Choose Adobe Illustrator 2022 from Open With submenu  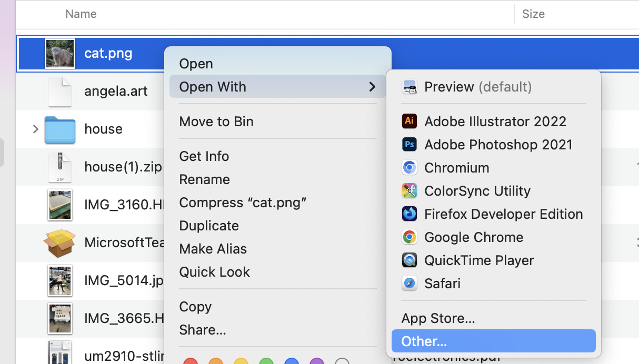pyautogui.click(x=494, y=122)
